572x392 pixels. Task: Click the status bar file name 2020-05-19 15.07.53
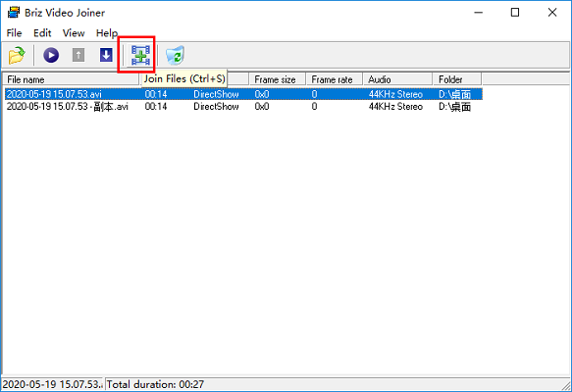[x=52, y=384]
